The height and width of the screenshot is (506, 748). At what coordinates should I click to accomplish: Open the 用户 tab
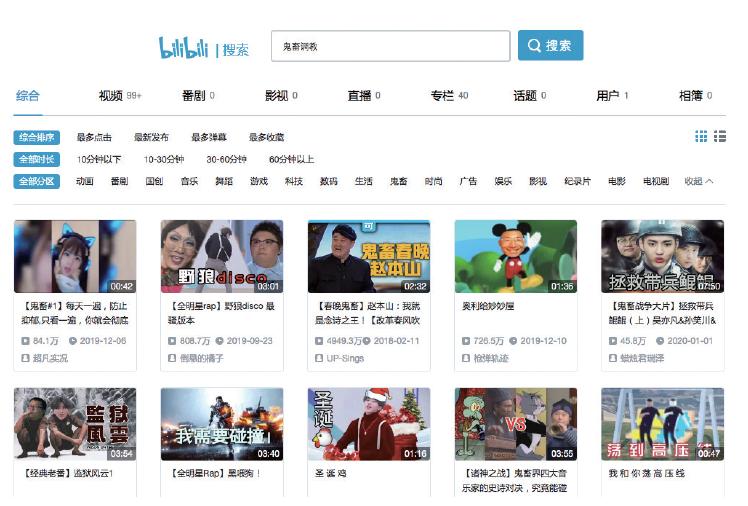coord(612,96)
